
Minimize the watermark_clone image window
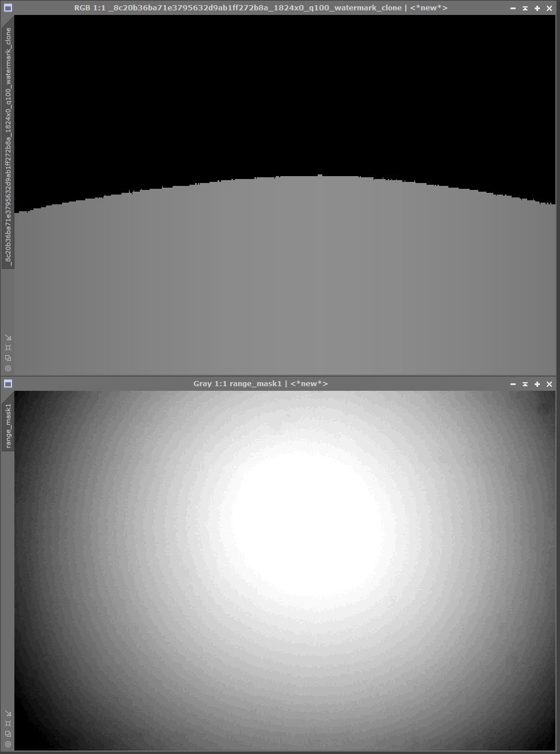pyautogui.click(x=513, y=8)
